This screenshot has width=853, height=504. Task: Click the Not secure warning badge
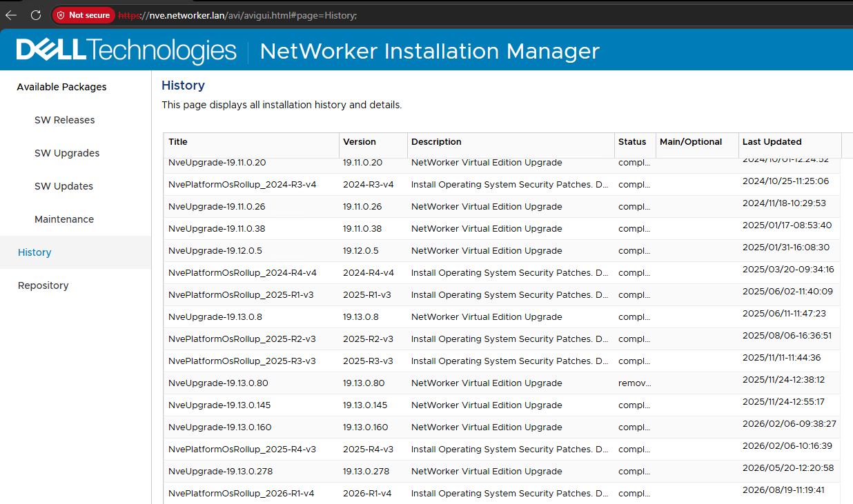83,14
